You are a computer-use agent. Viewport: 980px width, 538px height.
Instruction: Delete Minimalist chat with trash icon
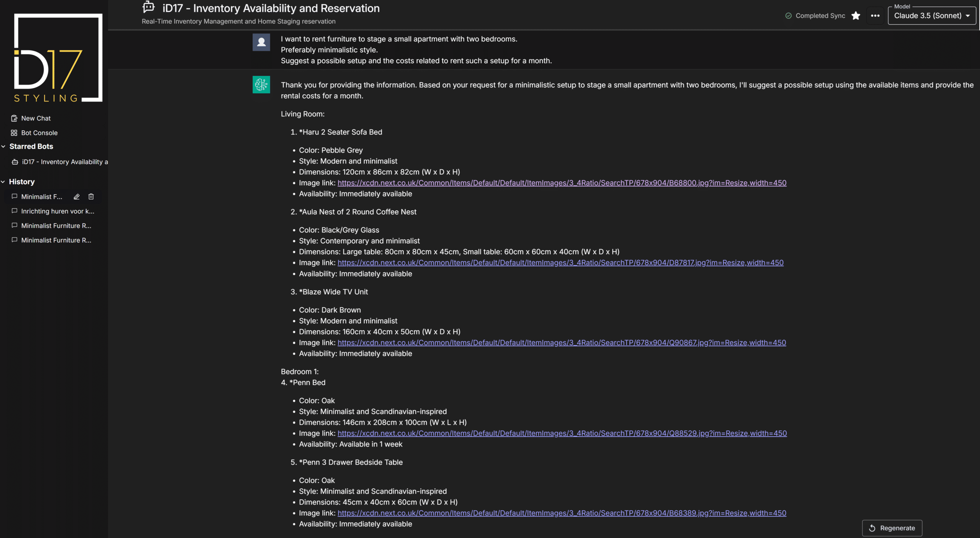click(x=91, y=196)
